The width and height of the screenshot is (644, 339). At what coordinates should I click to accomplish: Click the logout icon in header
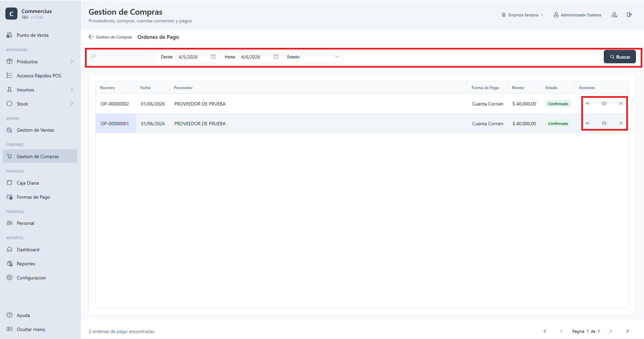click(630, 15)
